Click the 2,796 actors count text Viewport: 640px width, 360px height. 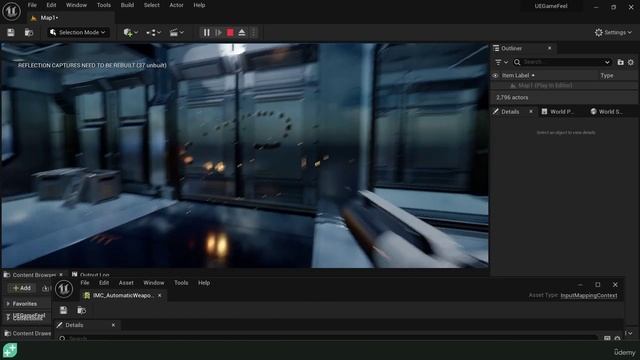pos(512,98)
